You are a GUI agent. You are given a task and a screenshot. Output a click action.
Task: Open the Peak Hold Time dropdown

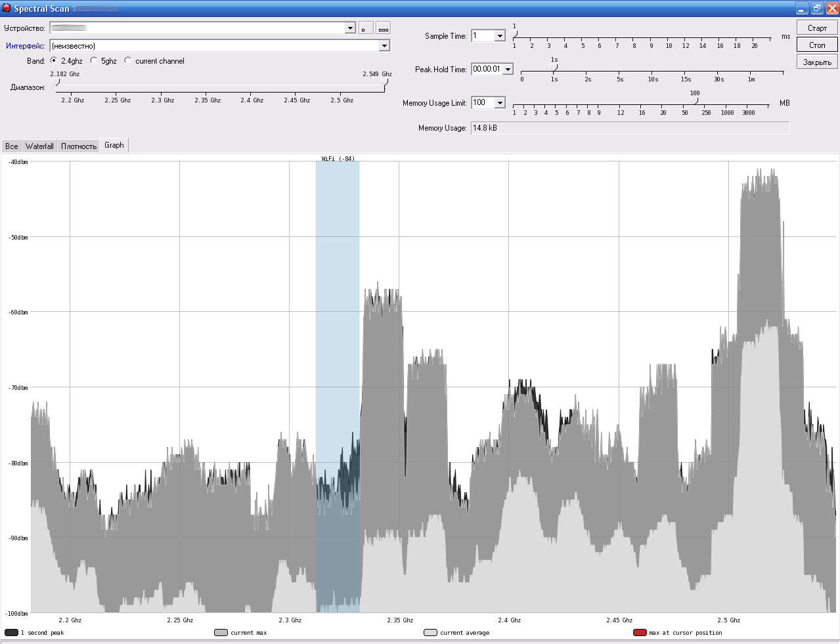coord(508,70)
